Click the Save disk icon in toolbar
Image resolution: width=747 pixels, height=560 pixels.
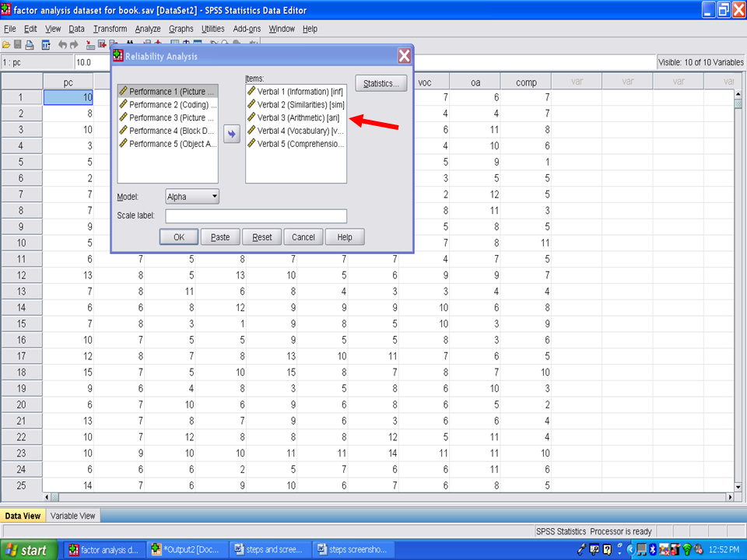click(x=18, y=45)
